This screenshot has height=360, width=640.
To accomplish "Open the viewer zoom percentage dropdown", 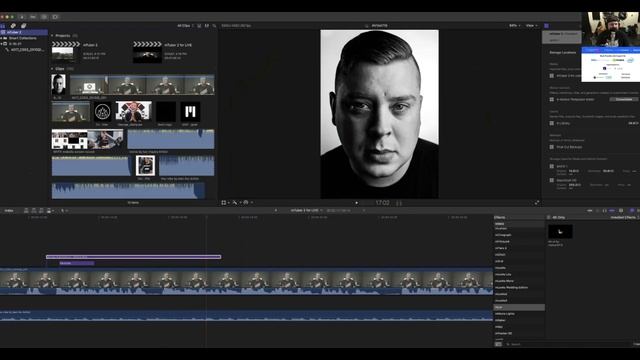I will coord(515,26).
